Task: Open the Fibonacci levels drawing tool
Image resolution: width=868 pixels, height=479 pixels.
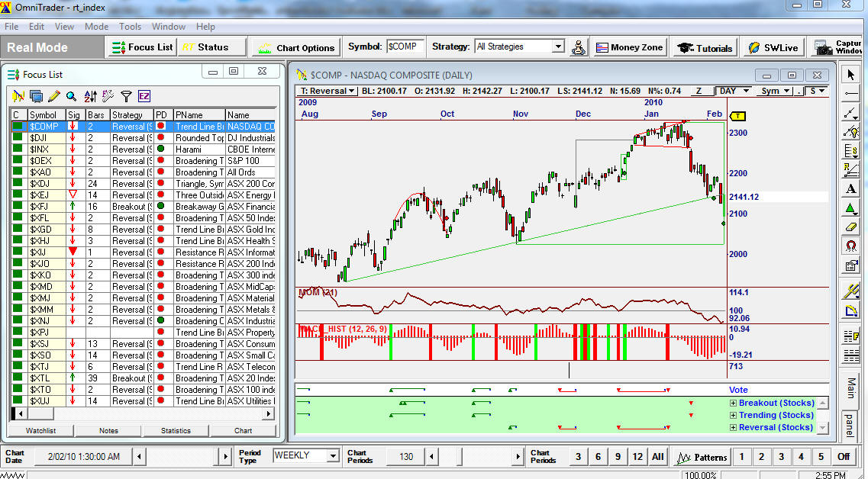Action: [x=851, y=150]
